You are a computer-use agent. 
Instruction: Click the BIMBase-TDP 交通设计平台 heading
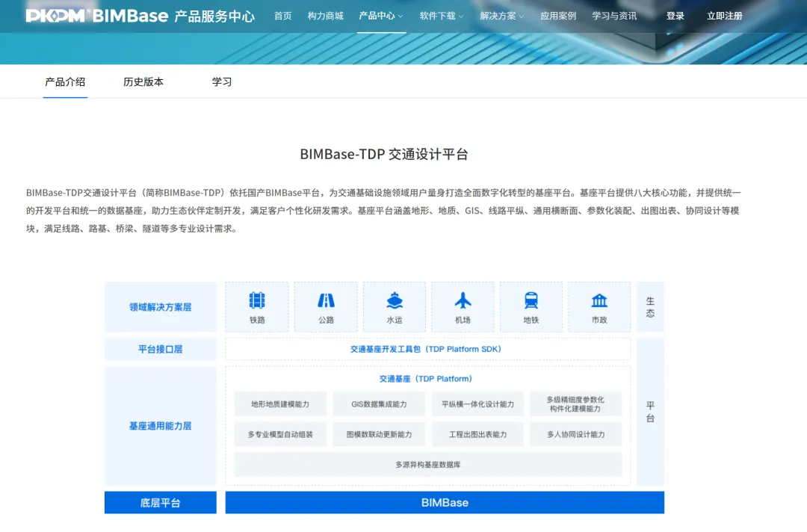[384, 155]
